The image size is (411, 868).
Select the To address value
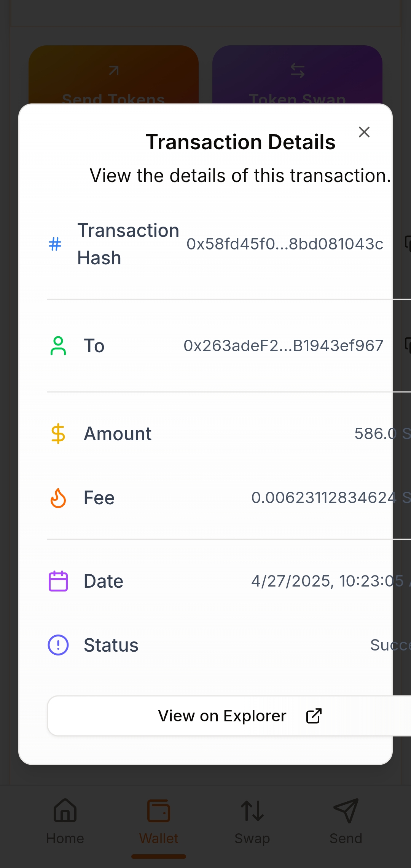284,346
